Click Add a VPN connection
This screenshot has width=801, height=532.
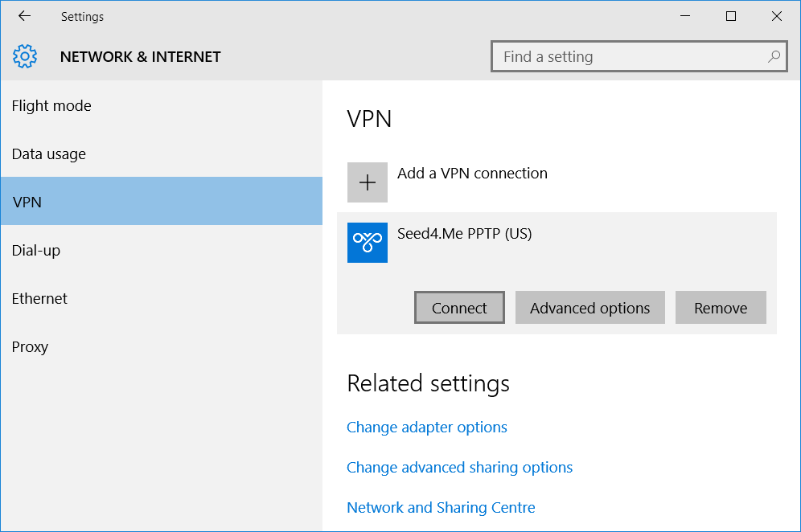point(472,173)
